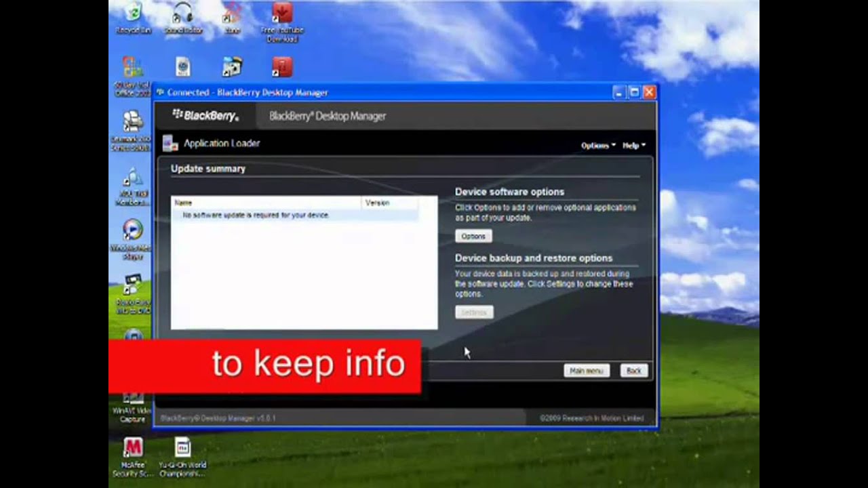The height and width of the screenshot is (488, 868).
Task: Launch Free YouTube Download shortcut
Action: pyautogui.click(x=282, y=22)
